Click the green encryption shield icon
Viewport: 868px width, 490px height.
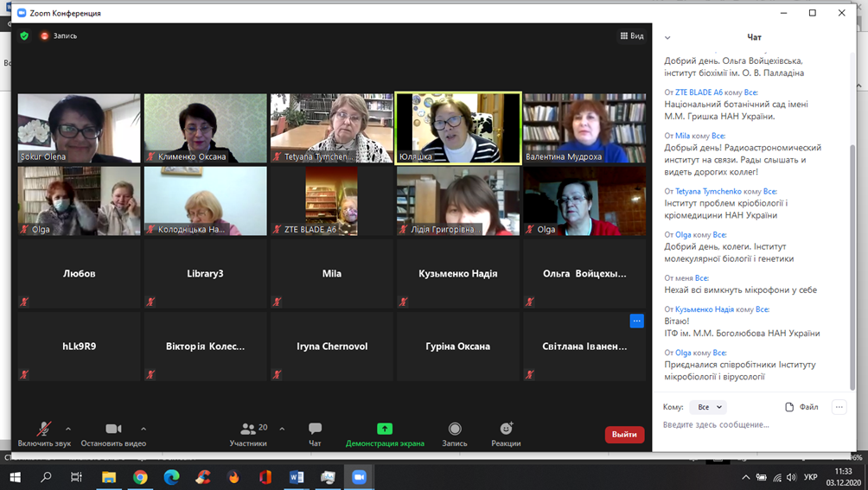[24, 36]
